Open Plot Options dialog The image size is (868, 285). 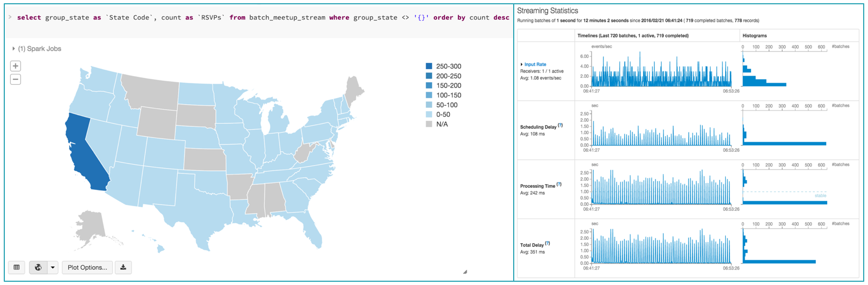point(87,267)
